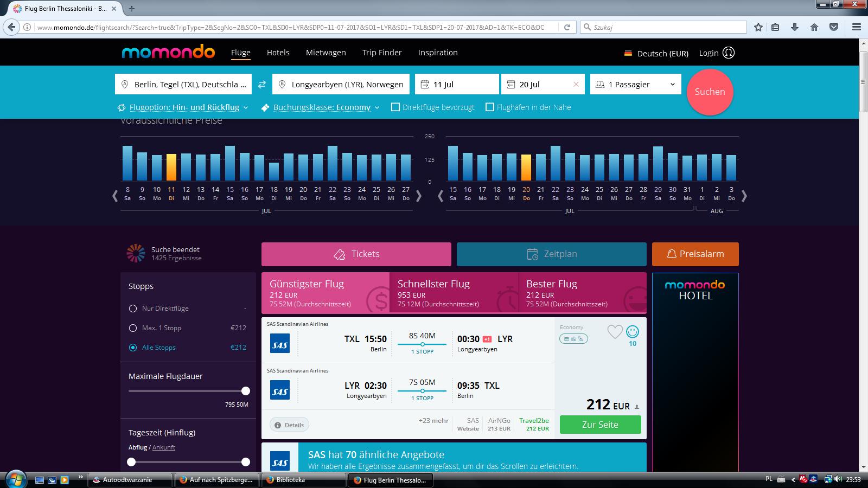Expand the 1 Passagier dropdown

pos(636,84)
